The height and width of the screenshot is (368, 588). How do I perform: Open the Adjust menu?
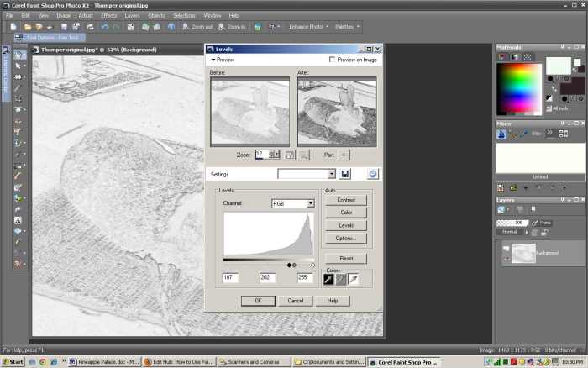point(86,16)
